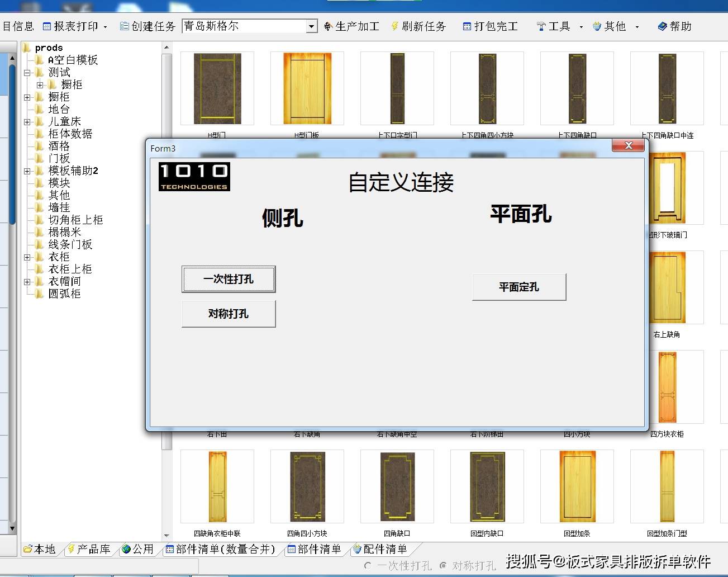Click the 刷新任务 lightning icon
Image resolution: width=728 pixels, height=577 pixels.
(x=394, y=26)
